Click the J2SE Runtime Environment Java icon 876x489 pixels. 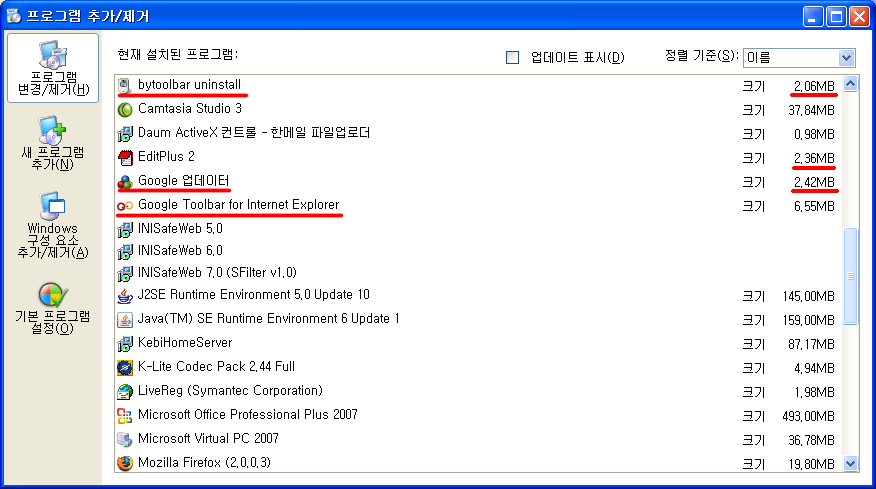(125, 296)
